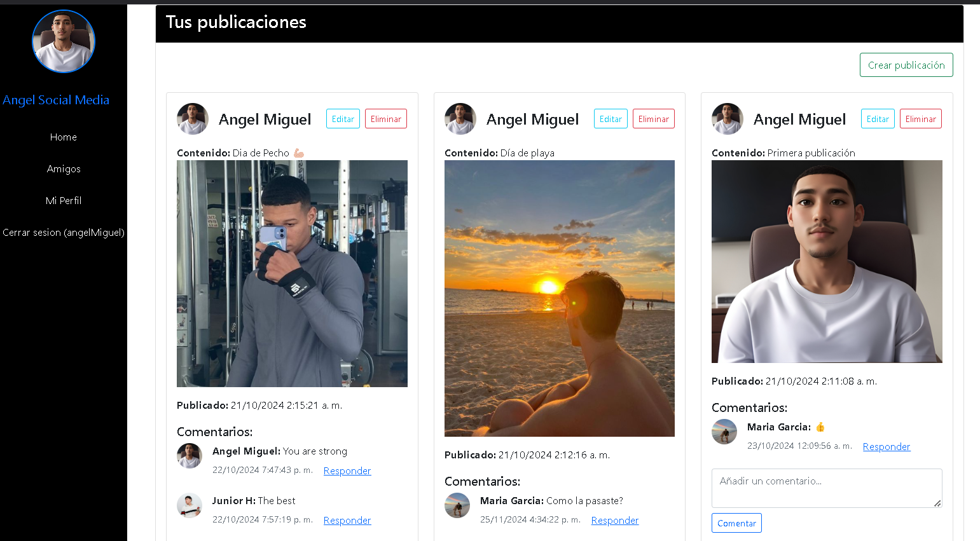Click Cerrar sesion (angelMiguel)
980x541 pixels.
click(x=63, y=232)
